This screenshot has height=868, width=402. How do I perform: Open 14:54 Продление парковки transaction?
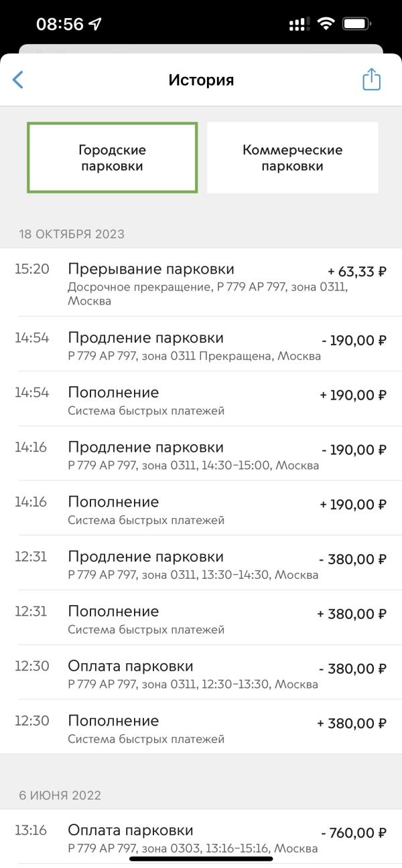(201, 344)
